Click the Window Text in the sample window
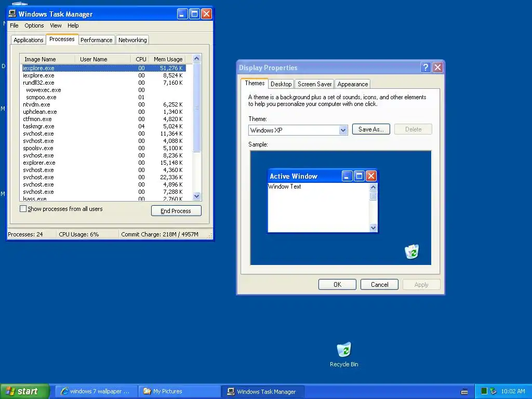The height and width of the screenshot is (399, 532). tap(285, 187)
